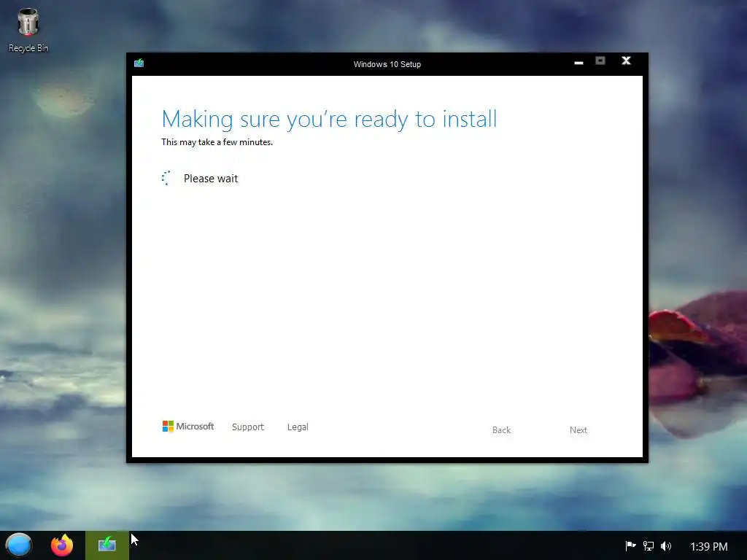Click the Back button
747x560 pixels.
(501, 430)
